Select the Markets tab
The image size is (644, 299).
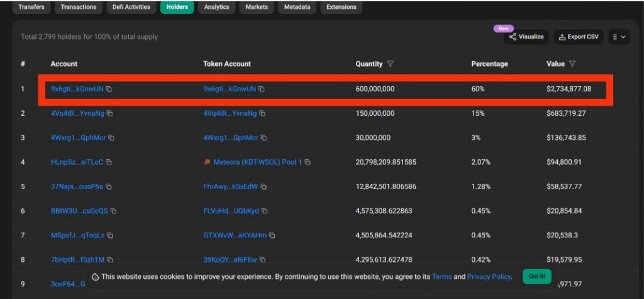[x=257, y=8]
